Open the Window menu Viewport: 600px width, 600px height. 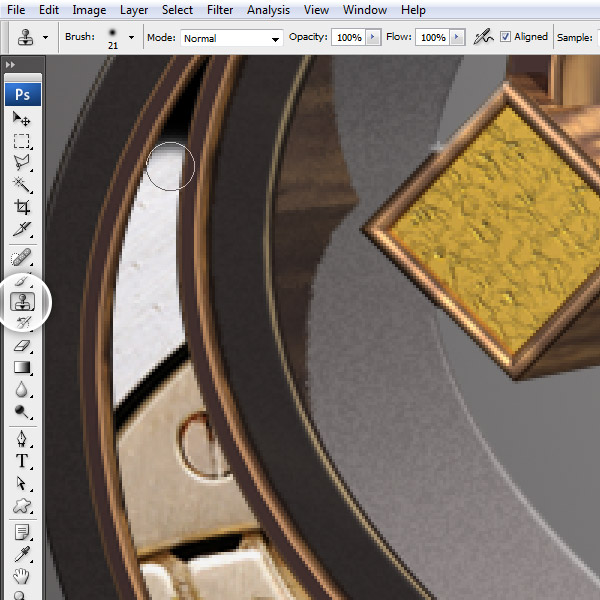coord(365,10)
